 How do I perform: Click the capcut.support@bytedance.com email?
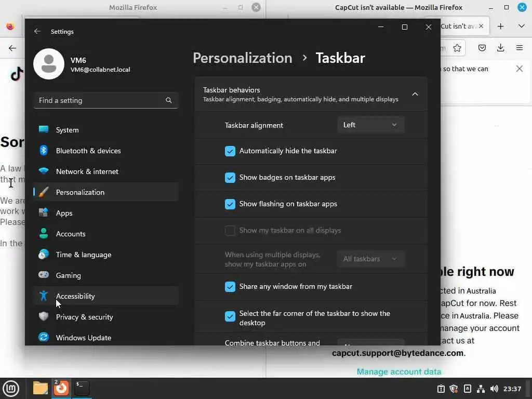click(x=397, y=353)
